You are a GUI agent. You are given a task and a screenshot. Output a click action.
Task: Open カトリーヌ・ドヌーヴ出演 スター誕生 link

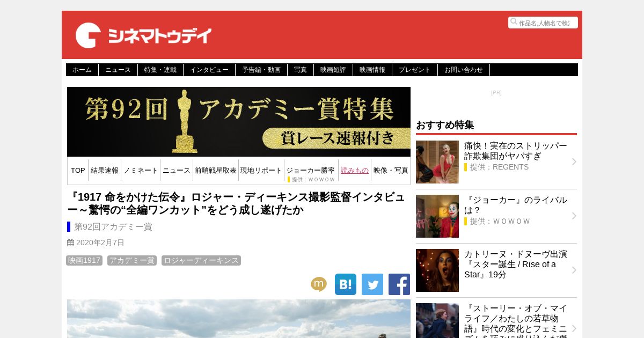click(x=515, y=264)
